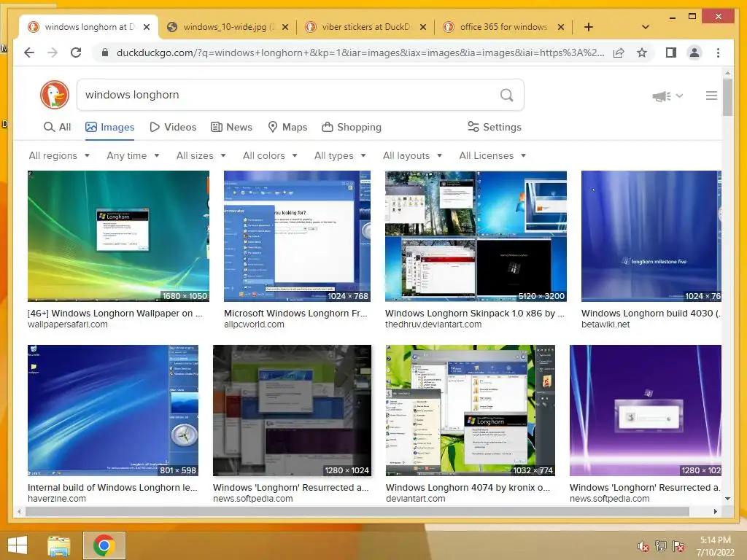Expand the All Licenses filter

(x=492, y=156)
